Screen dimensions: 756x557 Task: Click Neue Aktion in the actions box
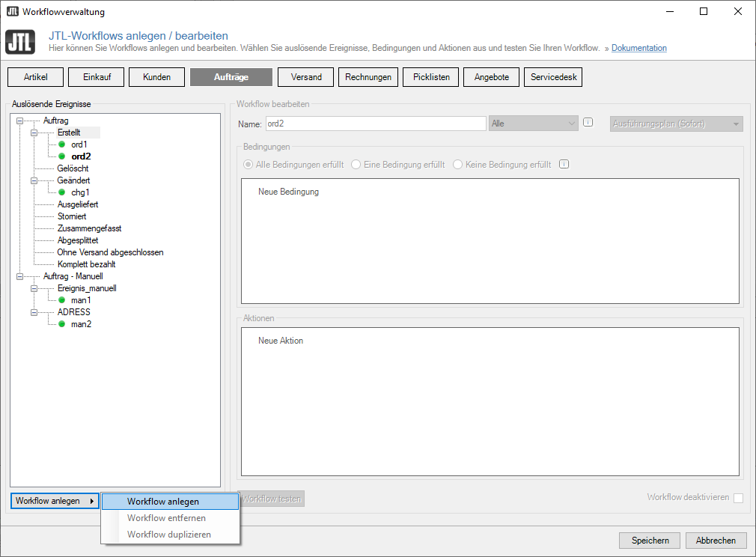(281, 341)
